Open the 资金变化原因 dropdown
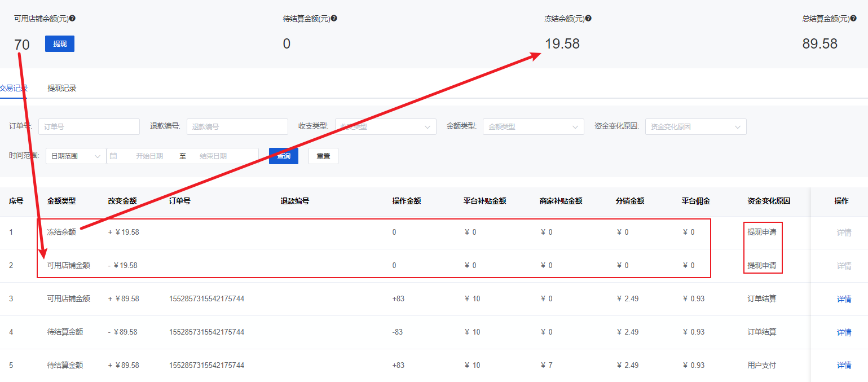The width and height of the screenshot is (868, 382). coord(695,127)
